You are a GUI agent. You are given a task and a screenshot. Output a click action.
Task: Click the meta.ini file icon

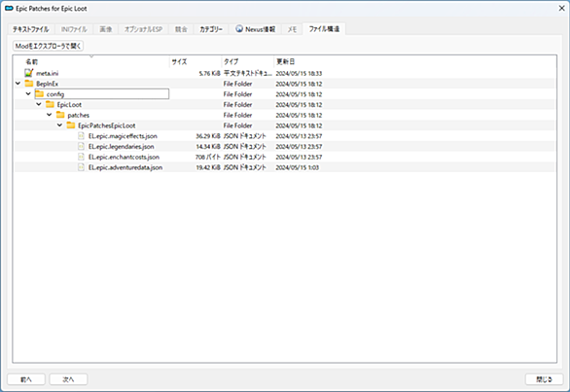coord(29,73)
